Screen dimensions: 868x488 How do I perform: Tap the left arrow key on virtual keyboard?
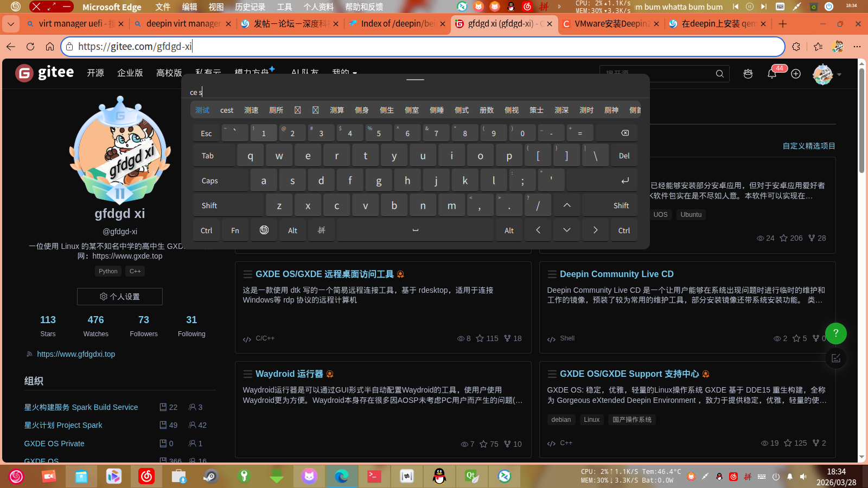pyautogui.click(x=538, y=230)
